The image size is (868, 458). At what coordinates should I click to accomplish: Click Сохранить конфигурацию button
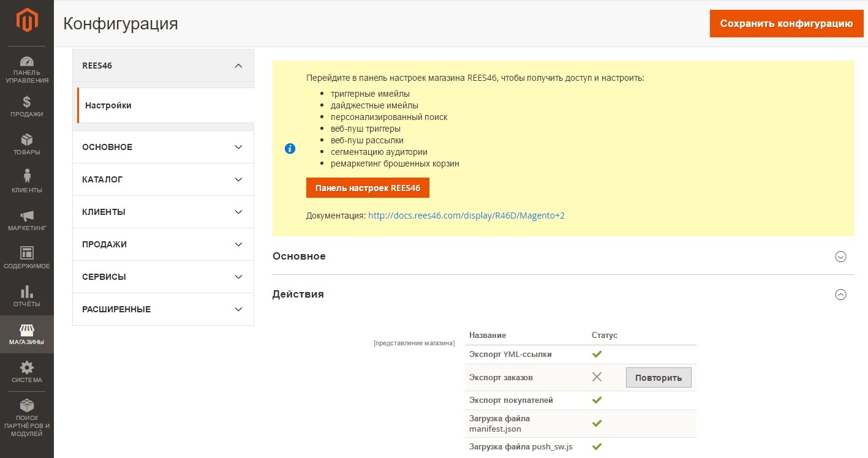786,24
